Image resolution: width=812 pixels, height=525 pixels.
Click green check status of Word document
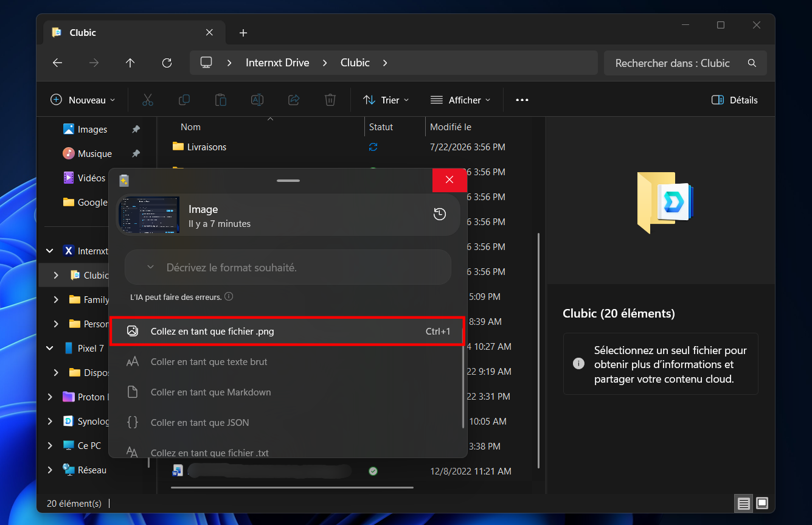[373, 471]
